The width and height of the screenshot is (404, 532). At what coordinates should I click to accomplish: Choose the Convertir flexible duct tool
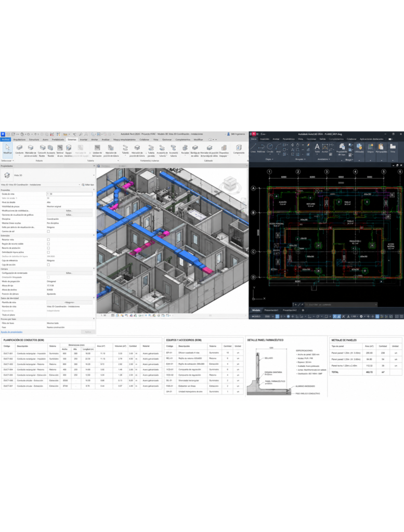[42, 150]
